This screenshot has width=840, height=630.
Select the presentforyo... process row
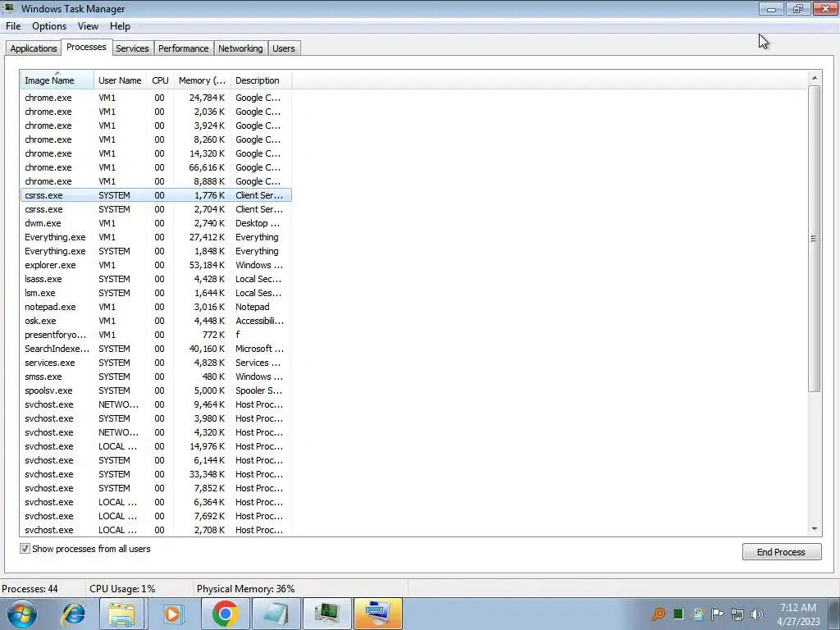click(156, 335)
